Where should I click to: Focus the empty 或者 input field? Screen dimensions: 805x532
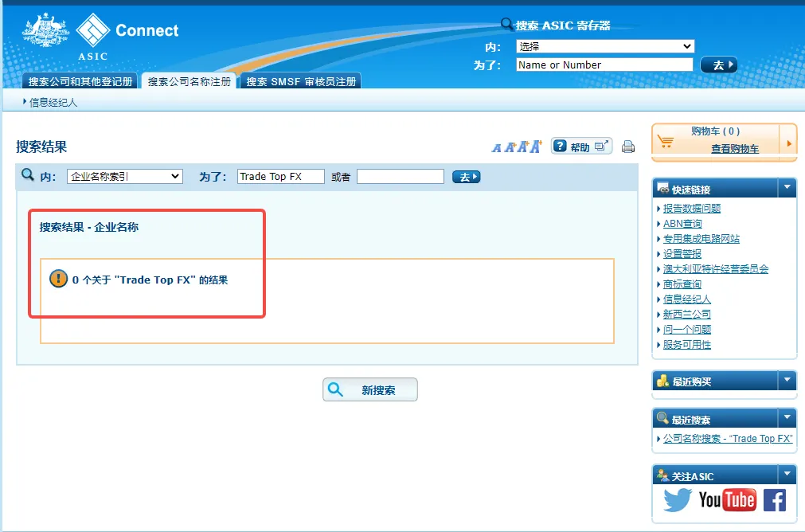click(401, 176)
